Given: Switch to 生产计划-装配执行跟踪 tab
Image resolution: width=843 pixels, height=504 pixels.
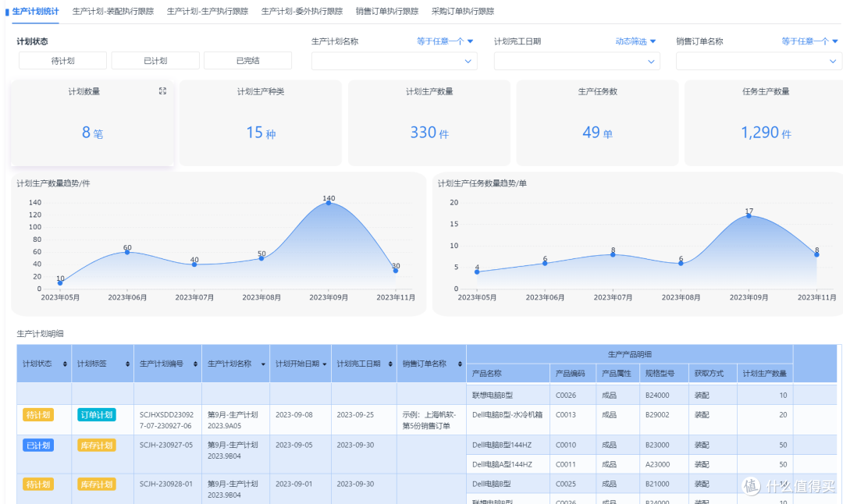Looking at the screenshot, I should (113, 11).
